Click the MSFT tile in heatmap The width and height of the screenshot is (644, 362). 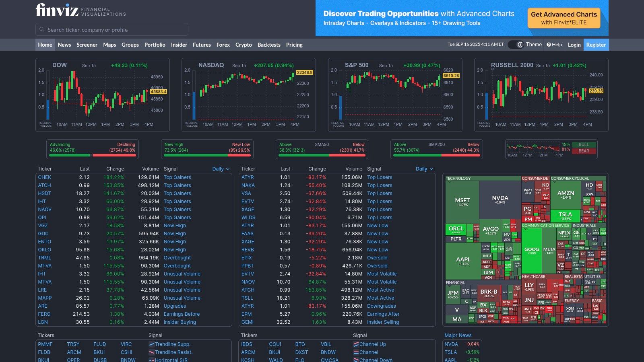[x=462, y=202]
